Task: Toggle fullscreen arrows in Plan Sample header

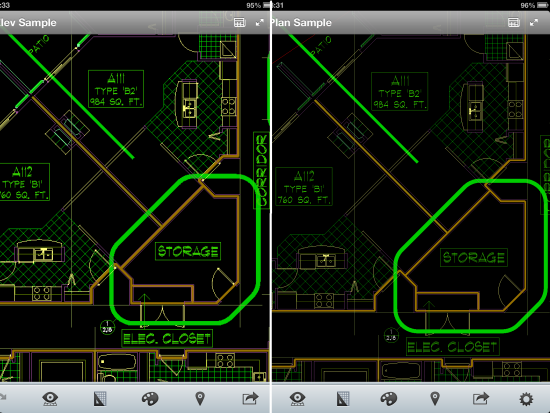Action: tap(534, 23)
